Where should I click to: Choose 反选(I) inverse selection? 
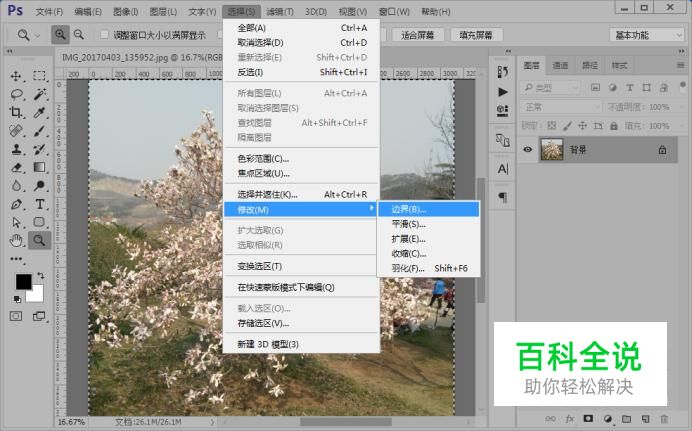tap(302, 72)
